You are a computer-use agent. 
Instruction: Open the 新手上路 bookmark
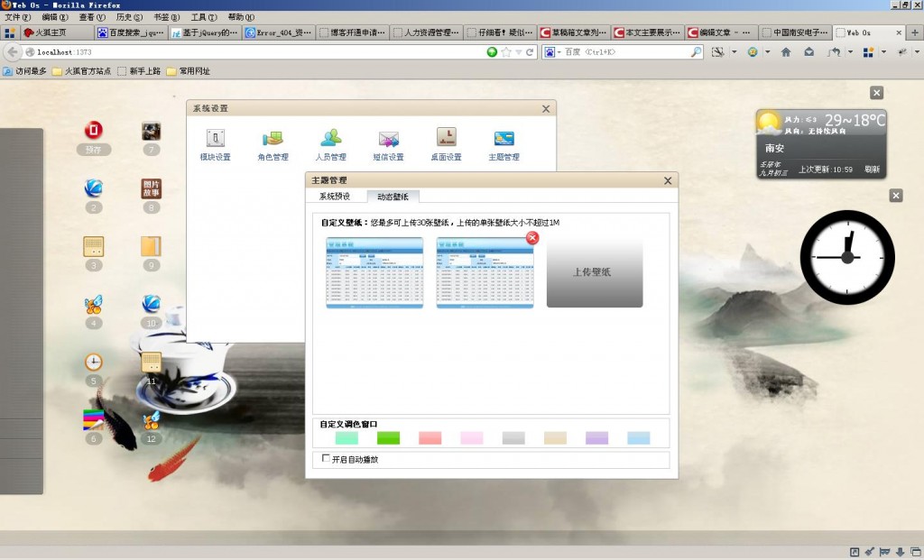[x=138, y=71]
